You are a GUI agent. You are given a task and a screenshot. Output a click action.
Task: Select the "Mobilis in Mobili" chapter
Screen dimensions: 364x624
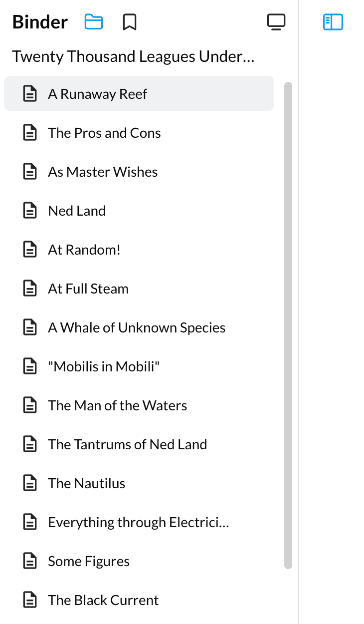(x=104, y=366)
